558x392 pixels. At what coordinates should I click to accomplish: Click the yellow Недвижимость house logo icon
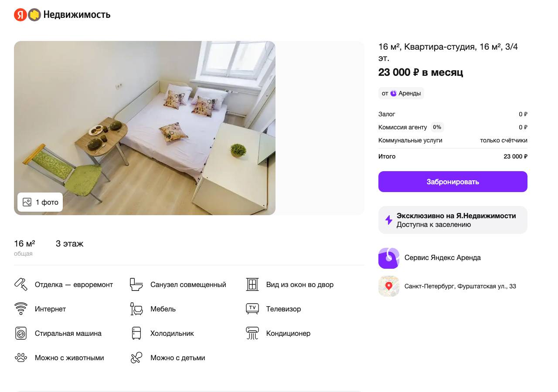click(x=34, y=15)
